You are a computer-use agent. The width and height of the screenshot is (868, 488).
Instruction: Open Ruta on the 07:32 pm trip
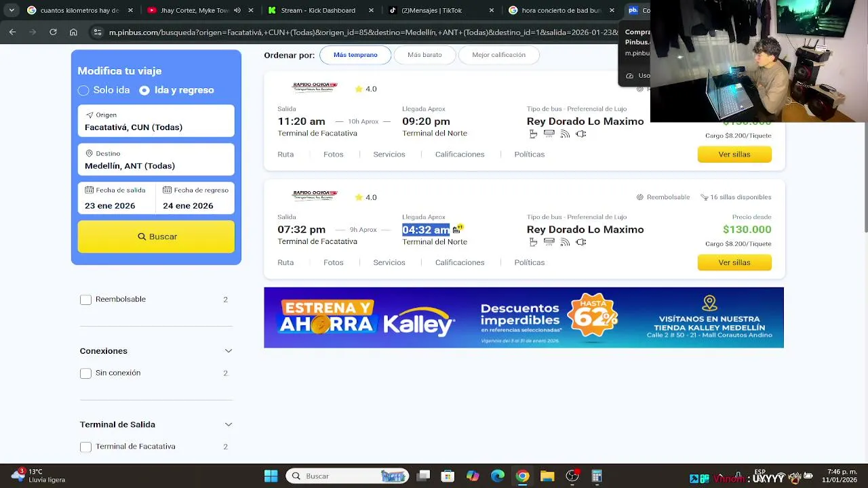285,262
